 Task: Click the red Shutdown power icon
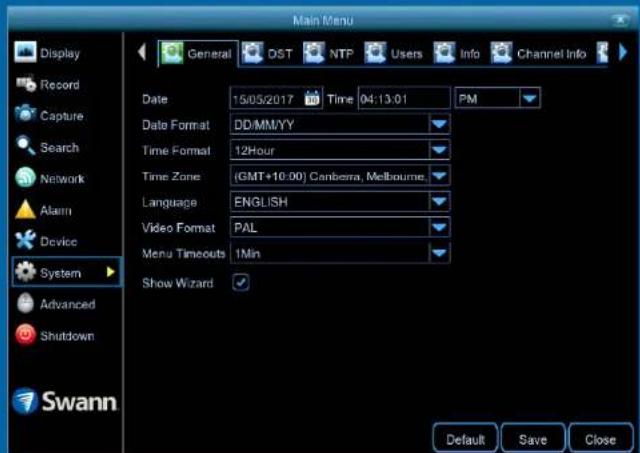25,335
